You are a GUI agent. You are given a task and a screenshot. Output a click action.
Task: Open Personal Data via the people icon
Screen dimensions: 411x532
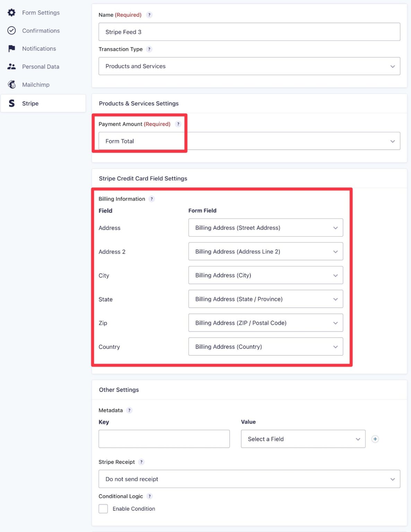click(x=11, y=66)
